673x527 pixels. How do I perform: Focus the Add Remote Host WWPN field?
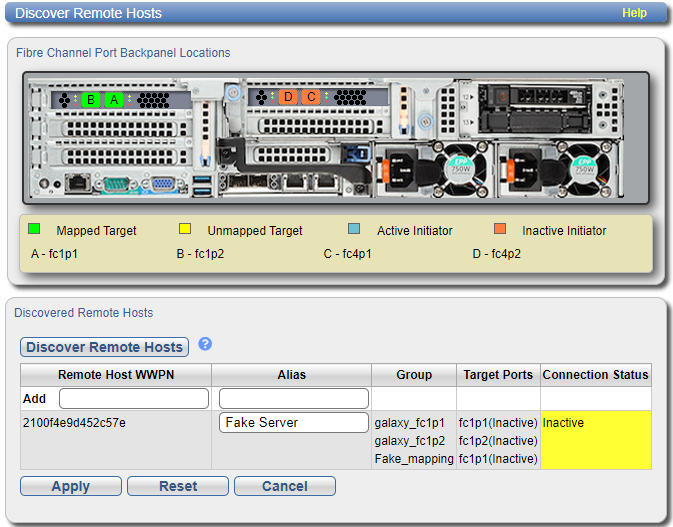pyautogui.click(x=132, y=399)
